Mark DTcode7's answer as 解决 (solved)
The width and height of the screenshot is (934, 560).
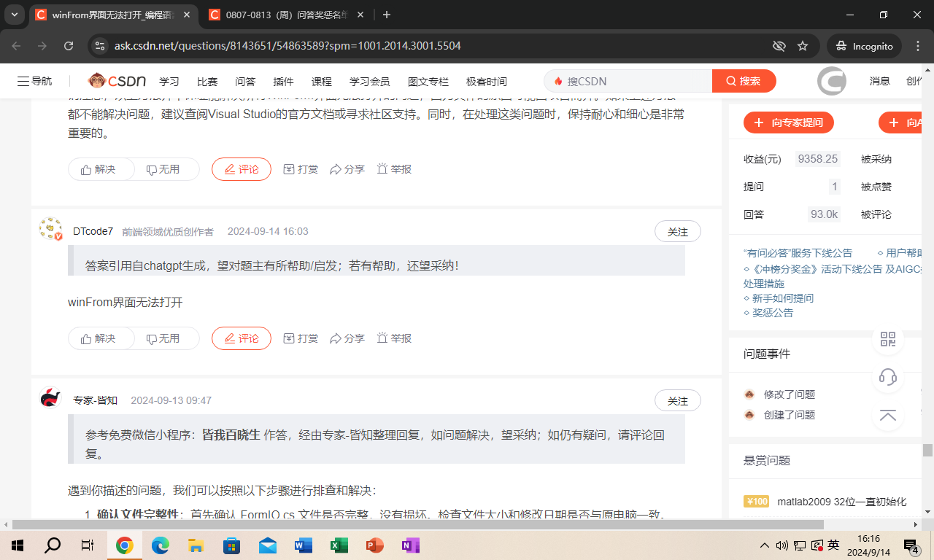coord(101,338)
